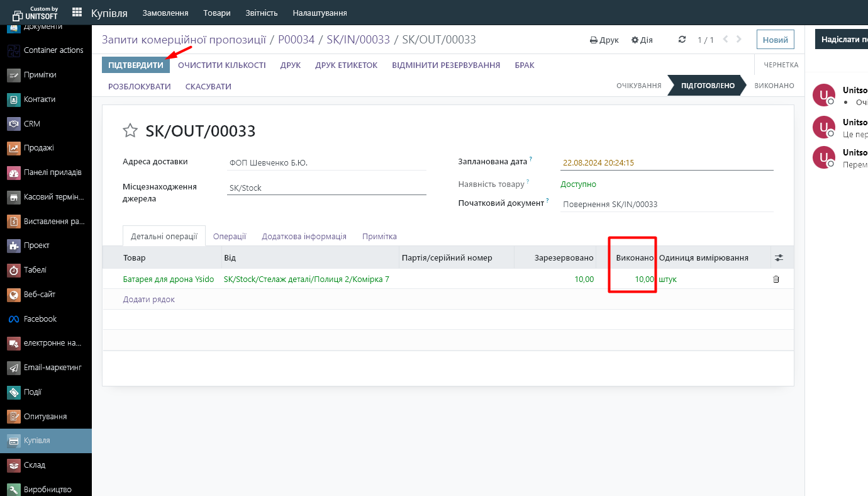This screenshot has height=496, width=868.
Task: Delete the battery line with trash icon
Action: (x=776, y=279)
